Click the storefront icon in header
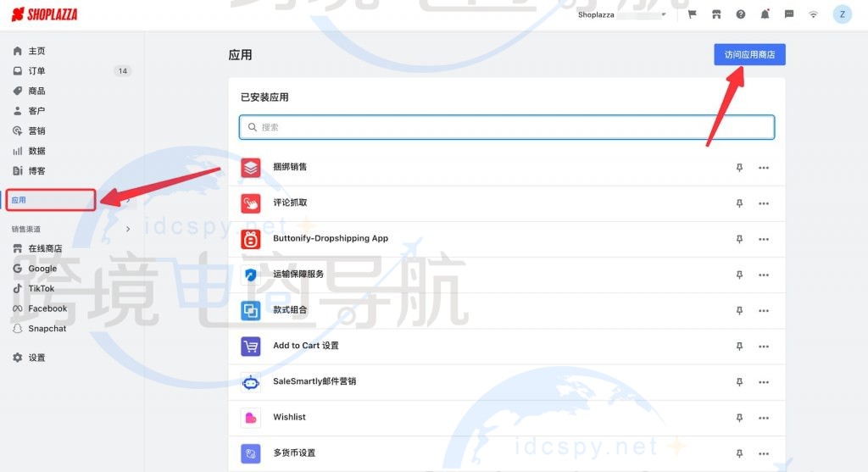The width and height of the screenshot is (868, 472). (716, 14)
